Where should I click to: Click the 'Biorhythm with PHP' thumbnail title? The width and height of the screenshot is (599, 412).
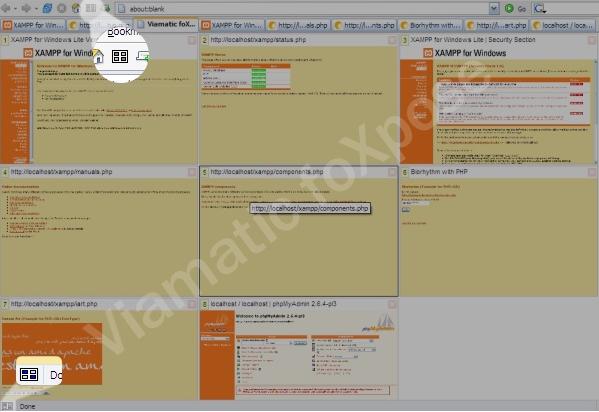[439, 172]
